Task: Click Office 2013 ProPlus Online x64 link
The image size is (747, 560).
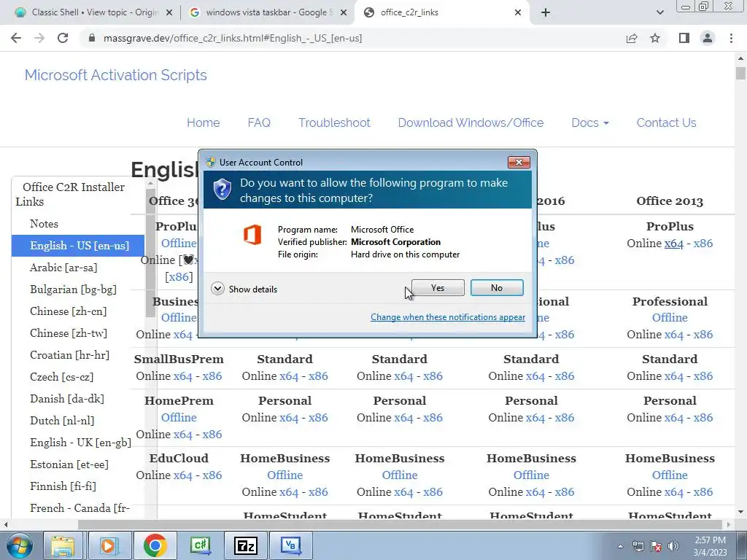Action: (673, 244)
